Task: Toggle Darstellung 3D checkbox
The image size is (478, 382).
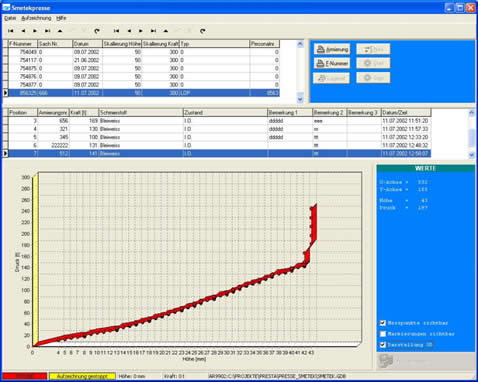Action: pos(383,345)
